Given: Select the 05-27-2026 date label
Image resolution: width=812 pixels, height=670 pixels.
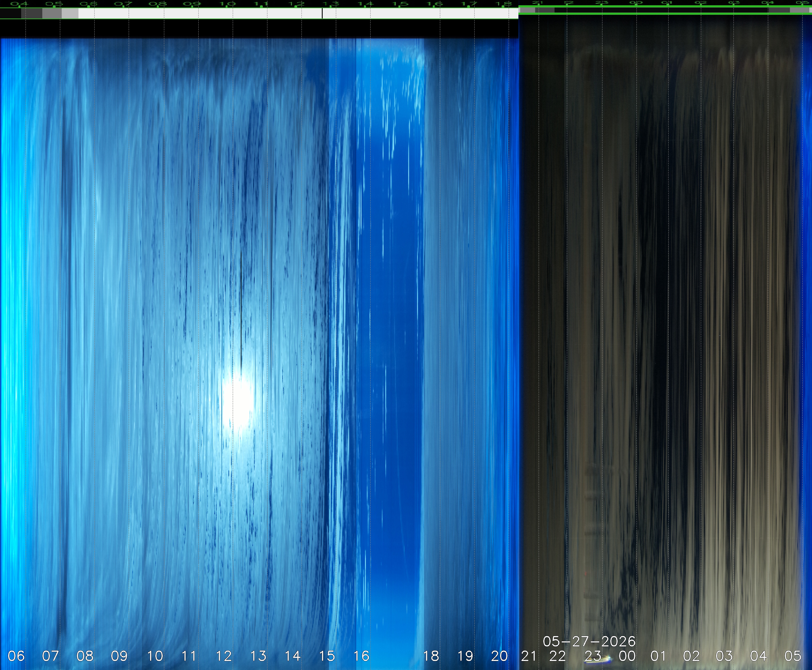Looking at the screenshot, I should click(x=589, y=641).
